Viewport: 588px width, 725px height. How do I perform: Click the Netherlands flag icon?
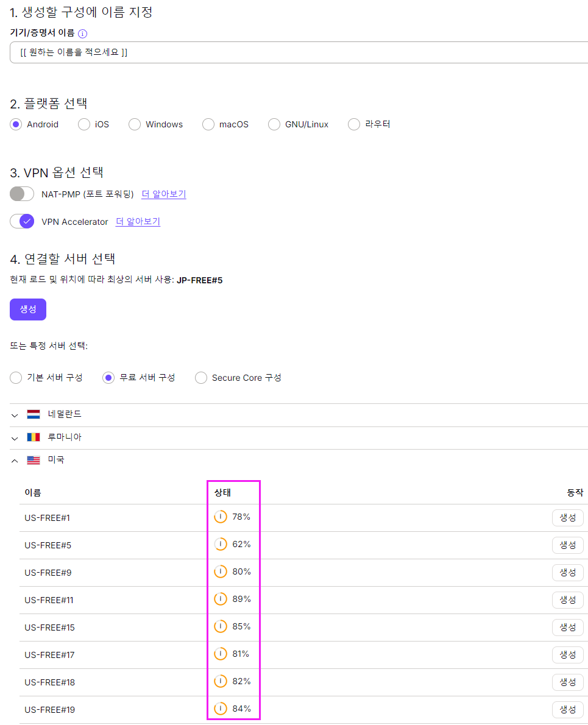point(34,414)
